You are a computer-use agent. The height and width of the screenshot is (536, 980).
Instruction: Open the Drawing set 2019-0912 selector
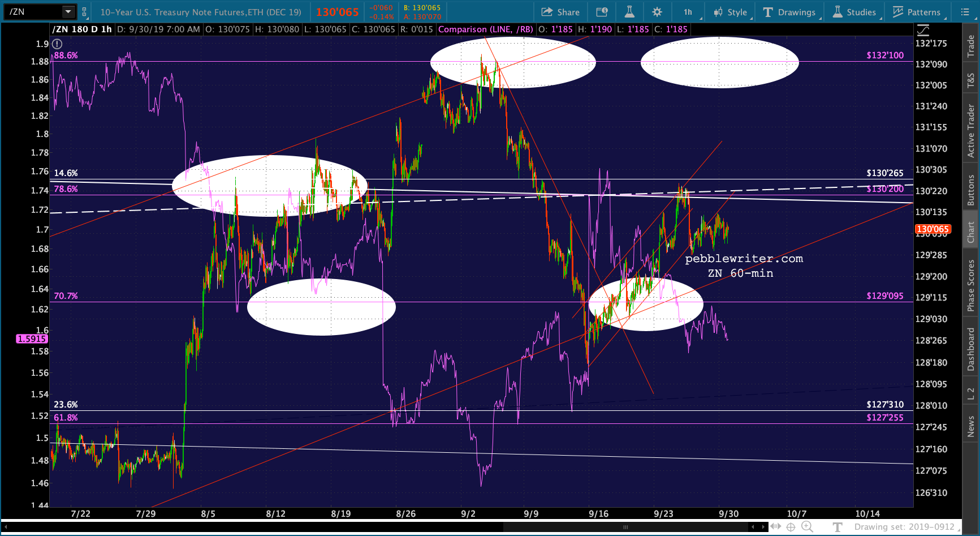904,527
